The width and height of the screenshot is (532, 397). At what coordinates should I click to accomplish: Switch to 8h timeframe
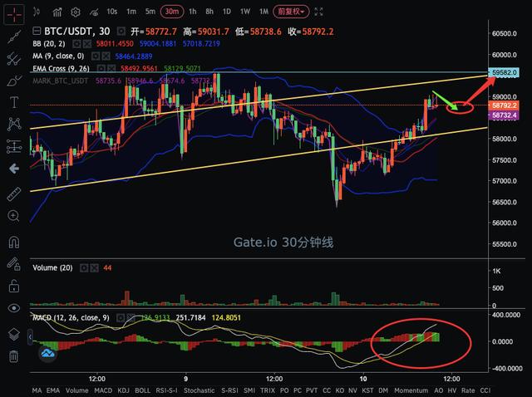209,12
